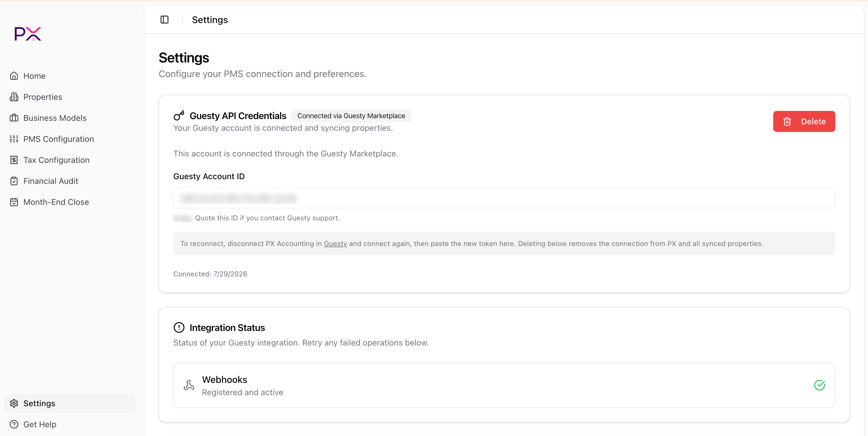The image size is (868, 436).
Task: Delete the Guesty API credentials
Action: [x=804, y=121]
